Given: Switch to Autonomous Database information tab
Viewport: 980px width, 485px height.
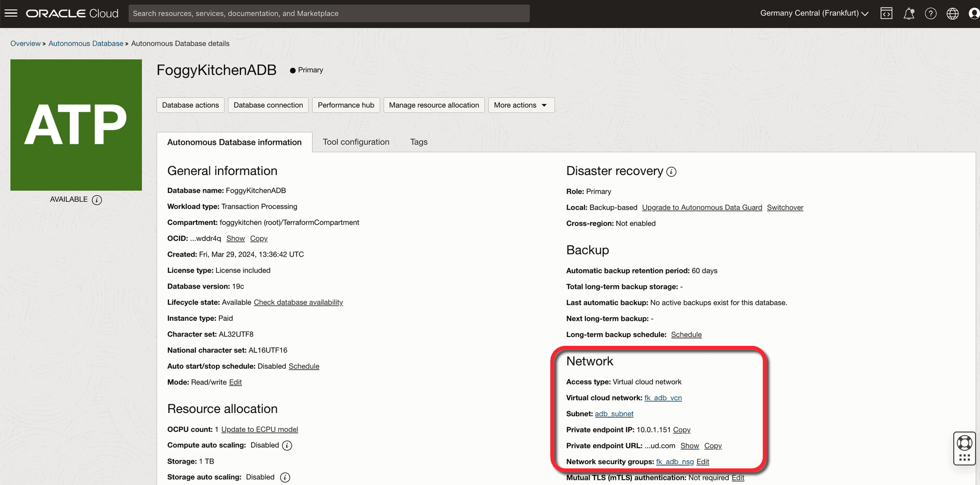Looking at the screenshot, I should (x=234, y=142).
